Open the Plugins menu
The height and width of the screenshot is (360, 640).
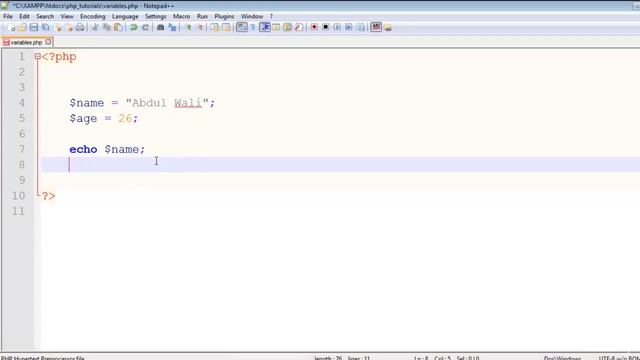(224, 16)
